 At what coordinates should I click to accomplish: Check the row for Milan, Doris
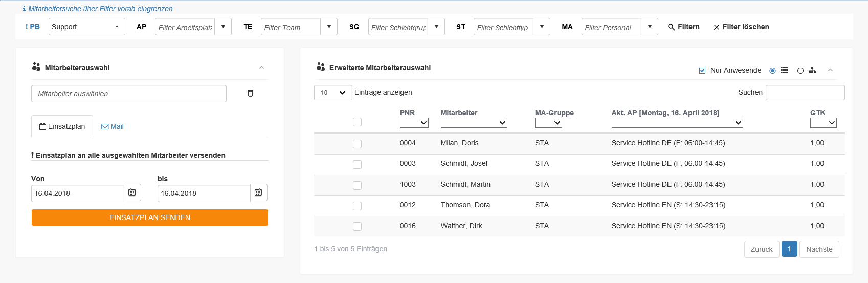[x=357, y=144]
